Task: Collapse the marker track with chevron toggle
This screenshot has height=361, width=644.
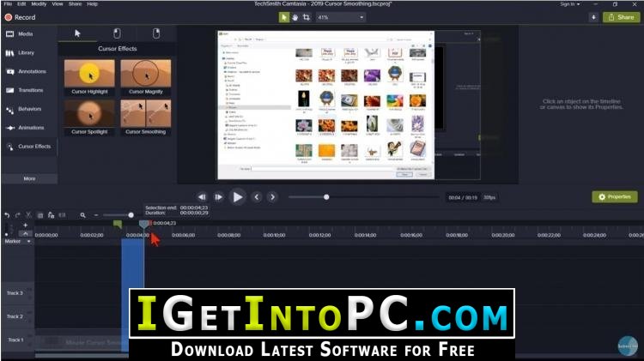Action: (x=25, y=233)
